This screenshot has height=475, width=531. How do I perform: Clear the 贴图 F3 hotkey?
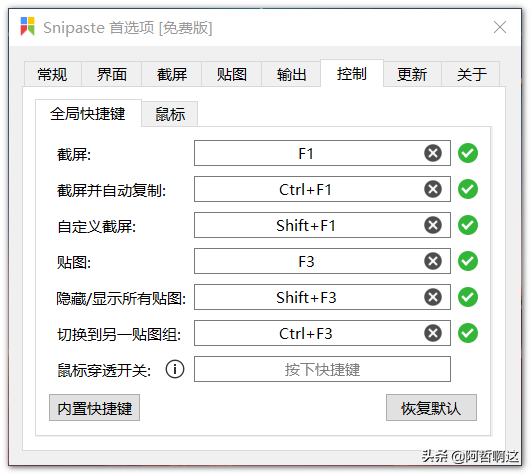coord(433,261)
